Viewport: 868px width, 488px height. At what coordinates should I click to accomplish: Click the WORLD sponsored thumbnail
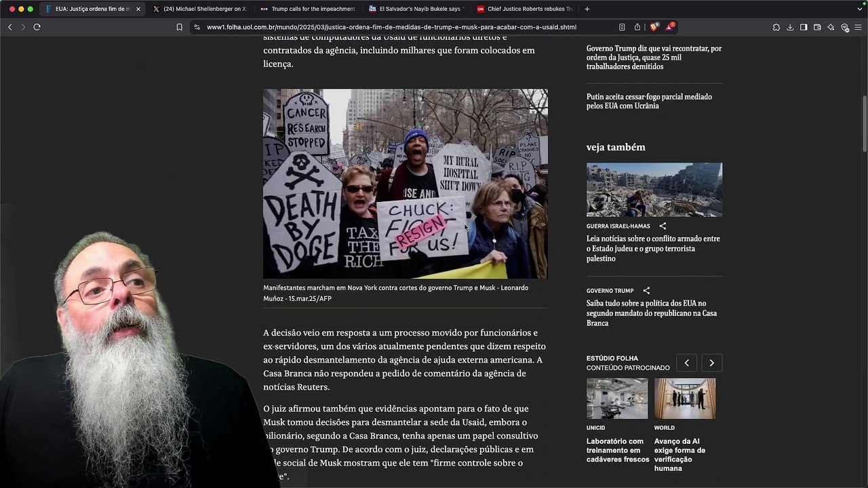[685, 399]
